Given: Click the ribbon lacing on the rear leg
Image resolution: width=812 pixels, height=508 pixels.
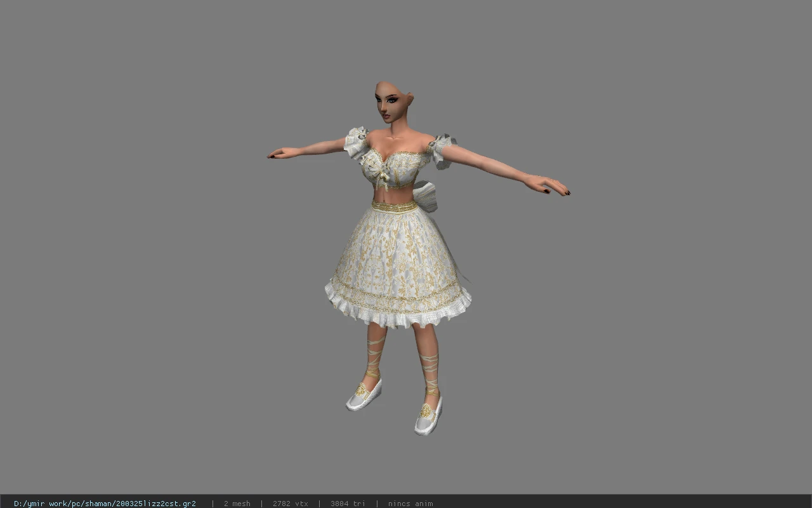Looking at the screenshot, I should tap(374, 359).
